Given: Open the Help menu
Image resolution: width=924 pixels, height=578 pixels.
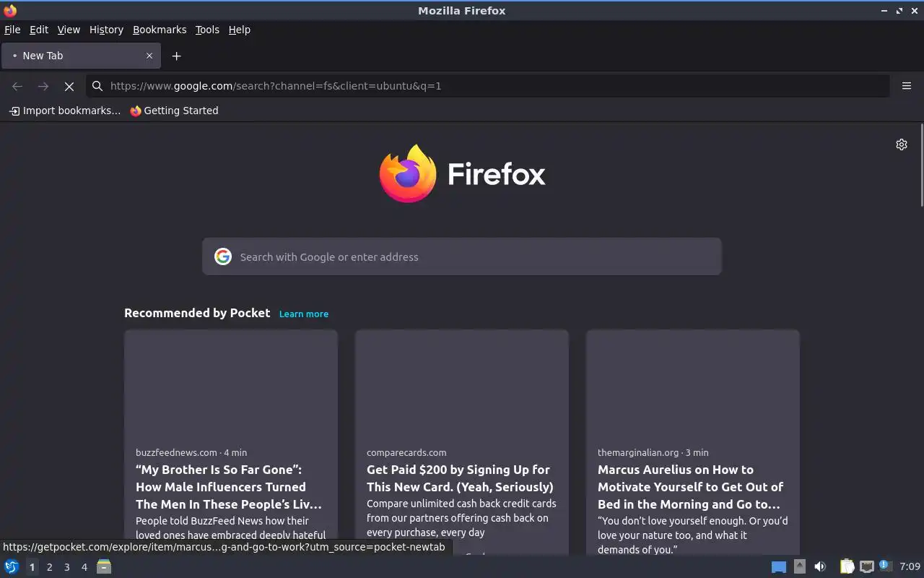Looking at the screenshot, I should 239,30.
